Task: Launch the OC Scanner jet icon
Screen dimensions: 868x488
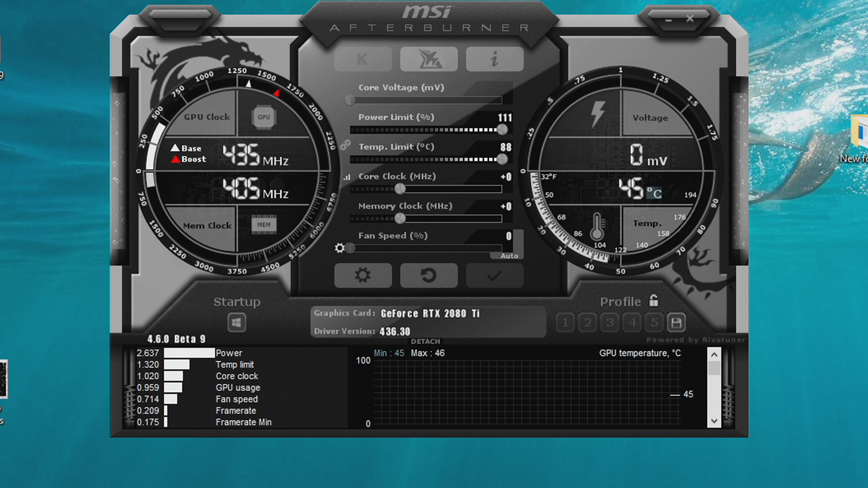Action: coord(429,59)
